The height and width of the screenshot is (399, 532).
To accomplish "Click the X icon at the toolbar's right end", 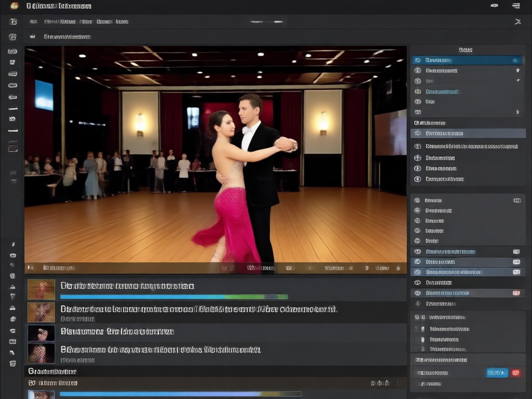I will point(518,22).
